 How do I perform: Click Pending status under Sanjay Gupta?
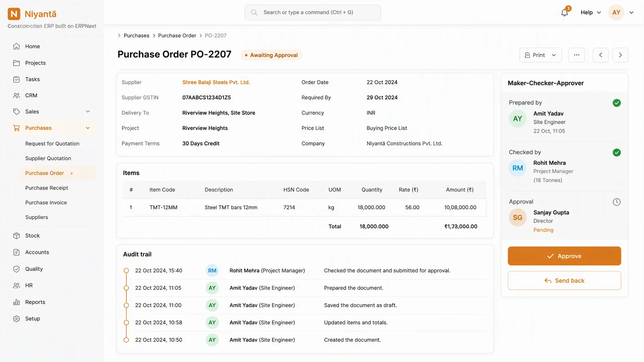543,230
